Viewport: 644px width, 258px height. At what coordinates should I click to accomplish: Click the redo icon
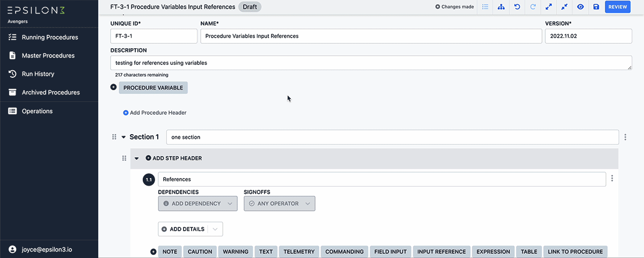pos(533,7)
